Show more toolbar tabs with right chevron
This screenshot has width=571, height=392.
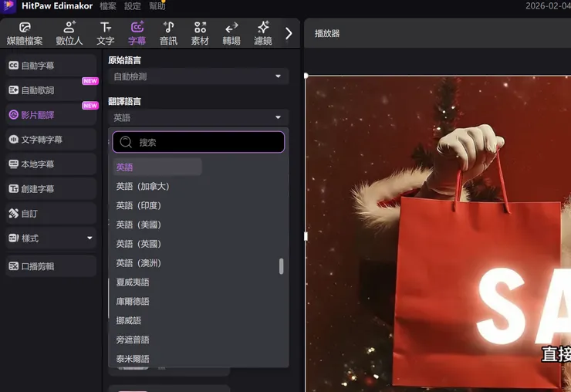click(289, 33)
